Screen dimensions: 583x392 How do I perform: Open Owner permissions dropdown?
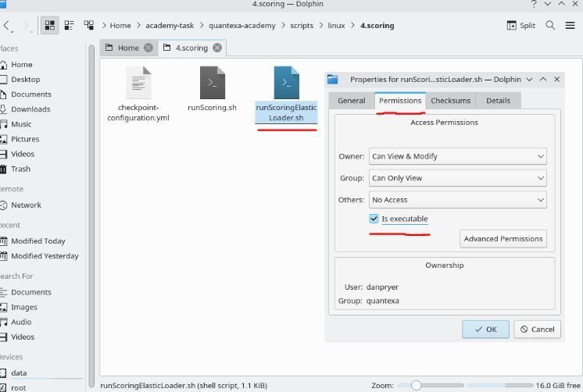pyautogui.click(x=458, y=156)
